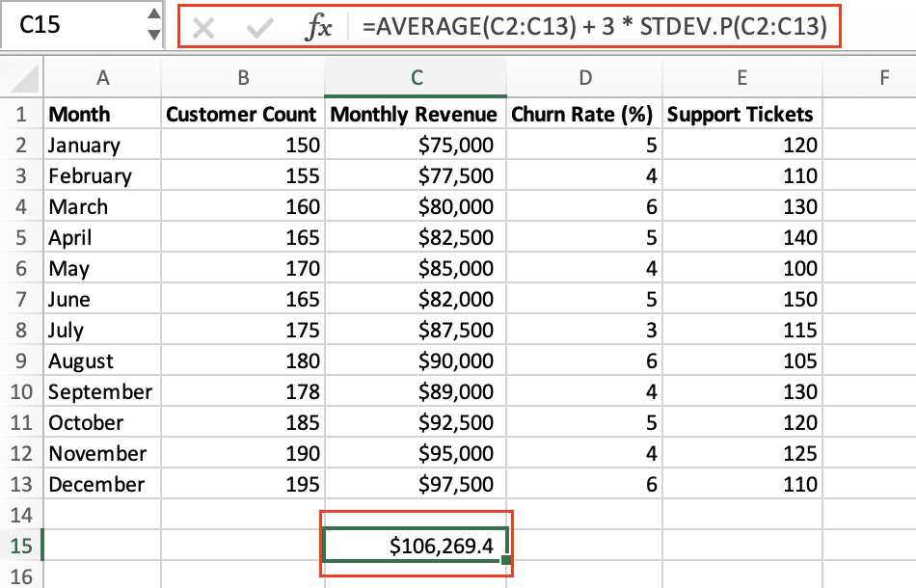Image resolution: width=916 pixels, height=588 pixels.
Task: Select row 1 header
Action: 21,114
